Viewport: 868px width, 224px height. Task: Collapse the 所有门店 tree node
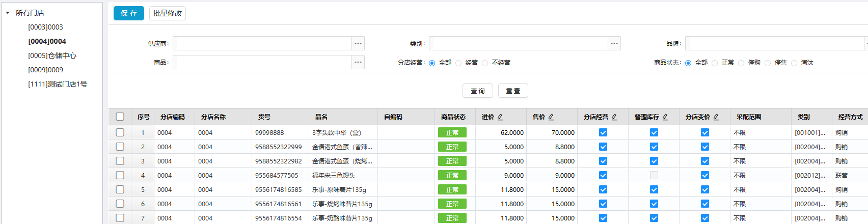tap(8, 13)
